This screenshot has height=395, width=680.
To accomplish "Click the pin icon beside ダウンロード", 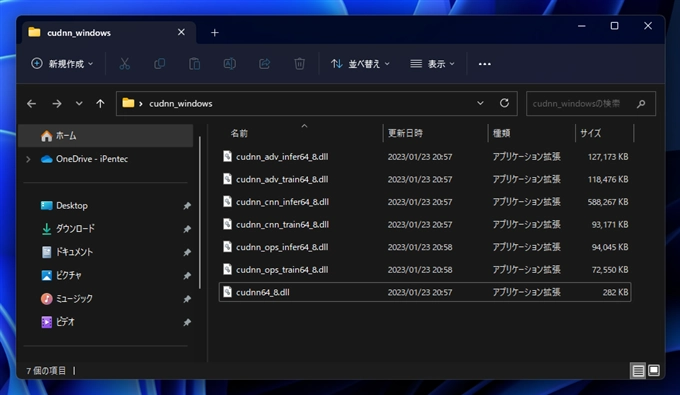I will [x=187, y=229].
